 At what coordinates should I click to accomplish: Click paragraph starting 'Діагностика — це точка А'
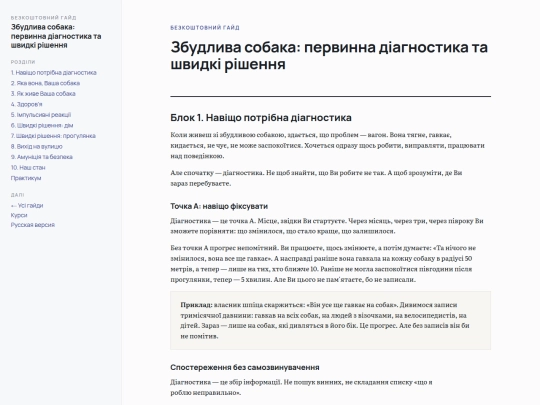pos(327,226)
